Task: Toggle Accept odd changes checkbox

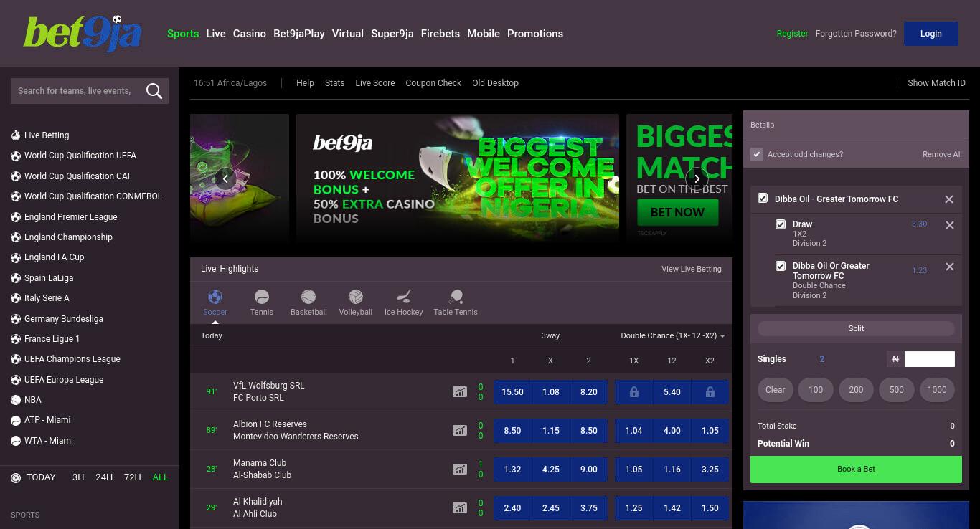Action: pos(756,154)
